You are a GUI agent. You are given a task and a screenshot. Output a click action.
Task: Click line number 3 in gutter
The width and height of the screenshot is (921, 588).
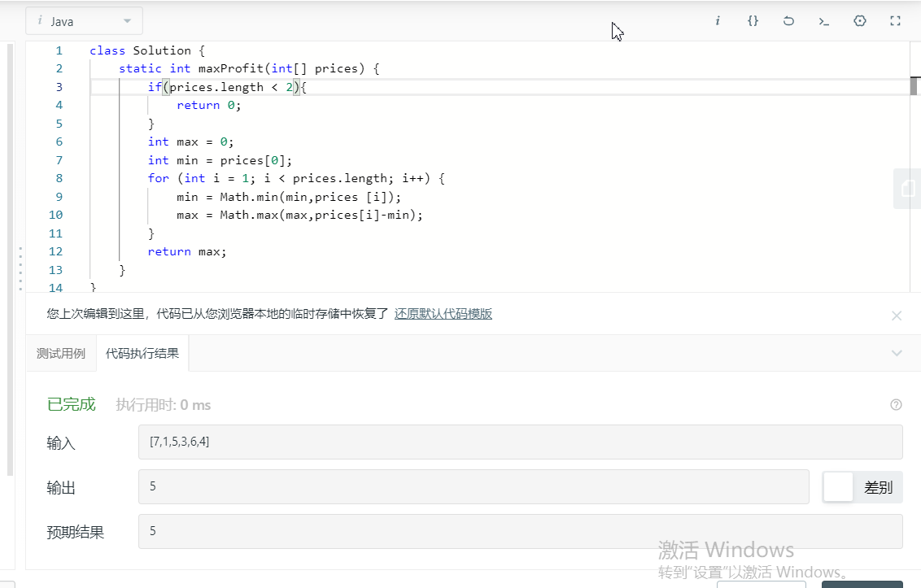pyautogui.click(x=59, y=87)
